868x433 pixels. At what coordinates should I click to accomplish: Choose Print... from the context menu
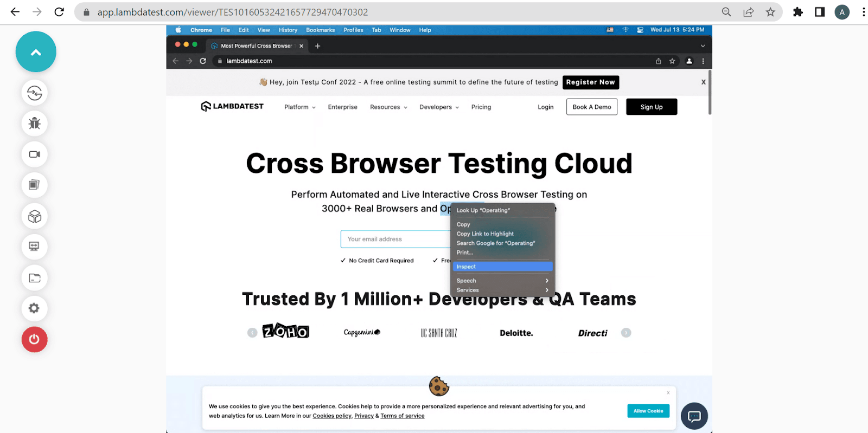click(x=502, y=253)
